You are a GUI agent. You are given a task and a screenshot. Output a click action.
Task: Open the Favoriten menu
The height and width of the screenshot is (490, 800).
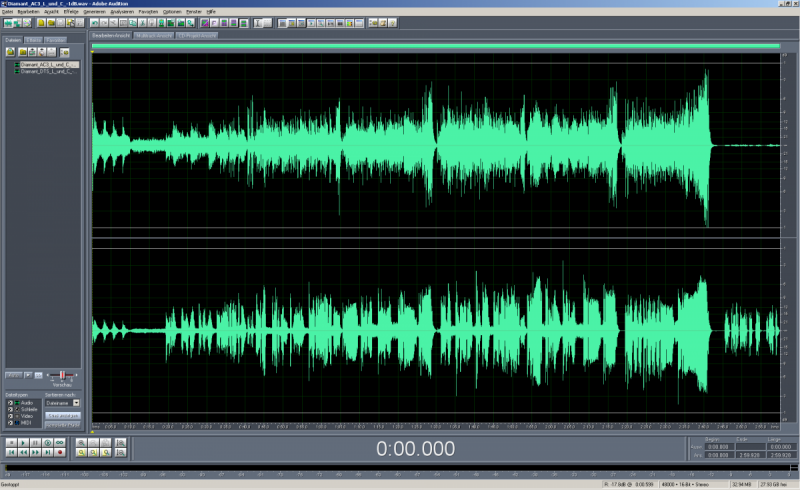[148, 11]
